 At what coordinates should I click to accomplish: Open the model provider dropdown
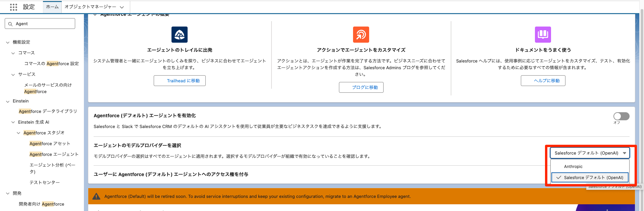pyautogui.click(x=589, y=153)
